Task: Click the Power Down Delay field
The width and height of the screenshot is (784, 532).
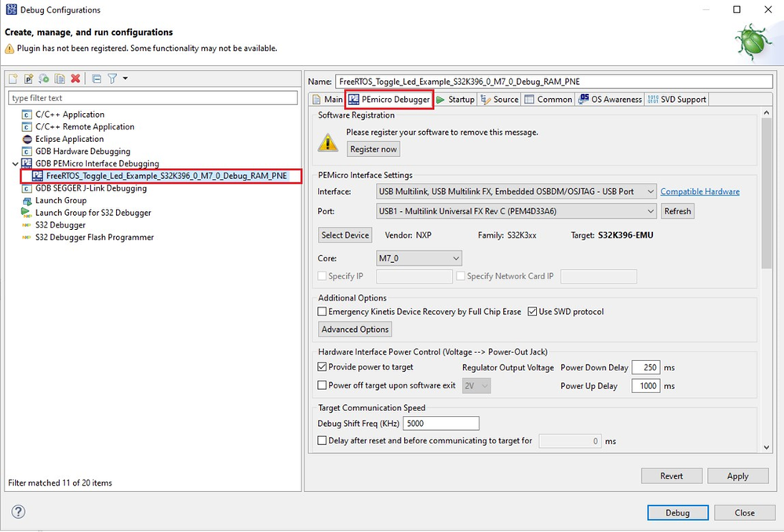Action: pyautogui.click(x=646, y=367)
